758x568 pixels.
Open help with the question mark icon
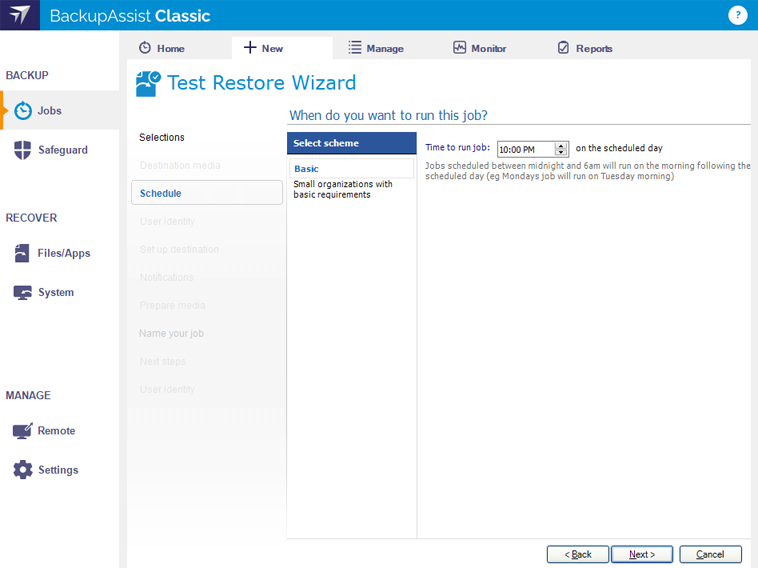coord(737,15)
